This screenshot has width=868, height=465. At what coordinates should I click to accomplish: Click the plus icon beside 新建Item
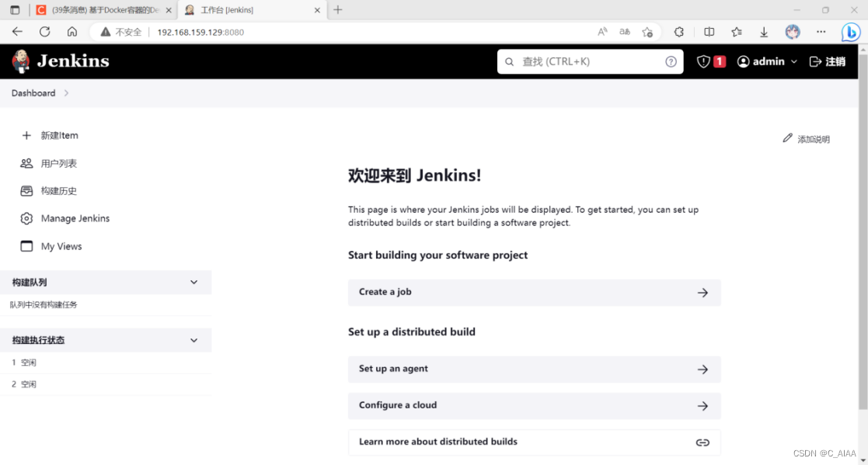tap(26, 136)
